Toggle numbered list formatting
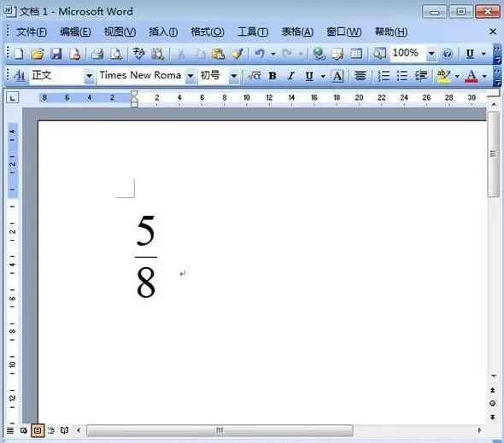This screenshot has width=504, height=443. (384, 76)
